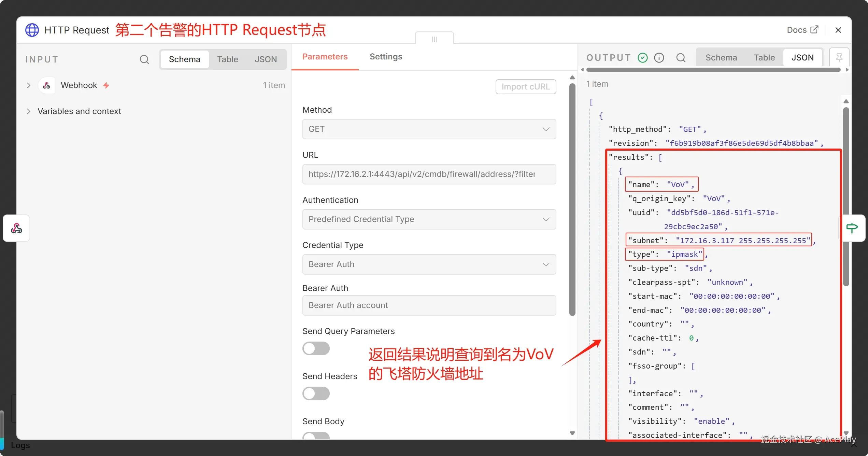Click the lightning bolt icon next to Webhook

106,85
